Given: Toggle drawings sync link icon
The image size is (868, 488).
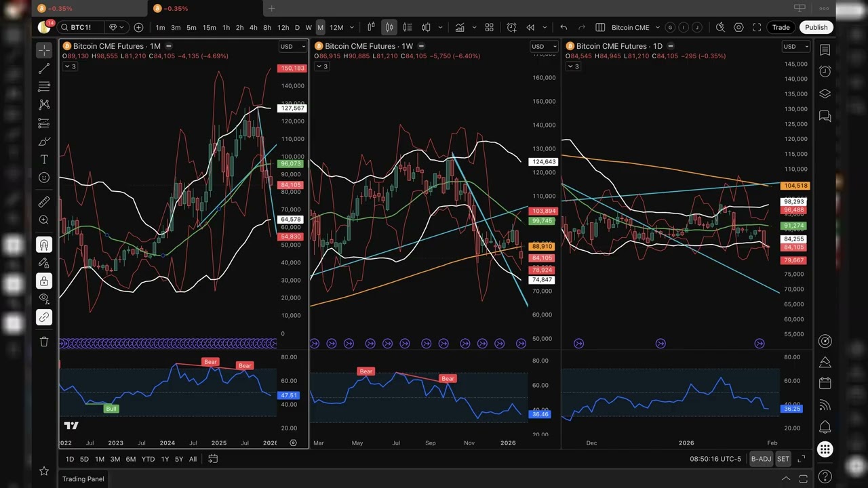Looking at the screenshot, I should 44,317.
